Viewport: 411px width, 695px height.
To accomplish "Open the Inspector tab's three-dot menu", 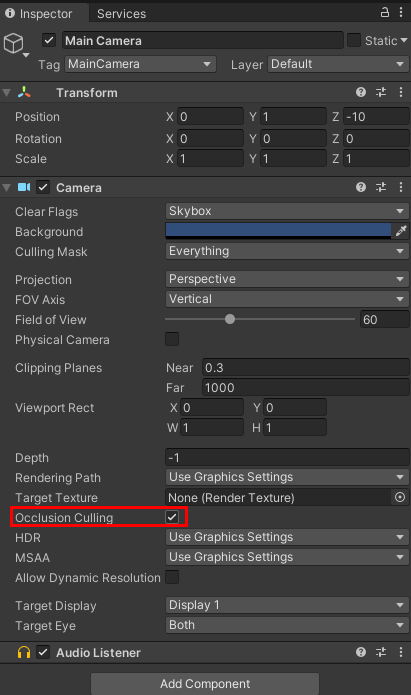I will pos(401,12).
